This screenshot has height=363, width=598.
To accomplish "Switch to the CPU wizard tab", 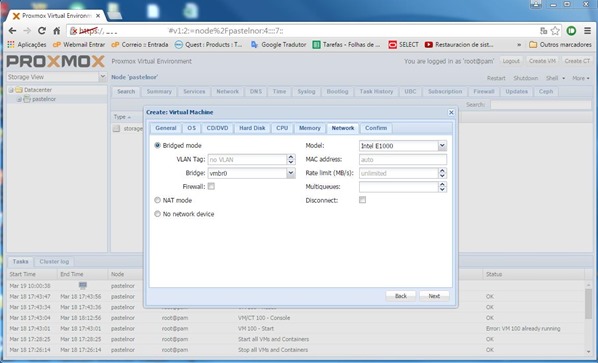I will [x=282, y=128].
